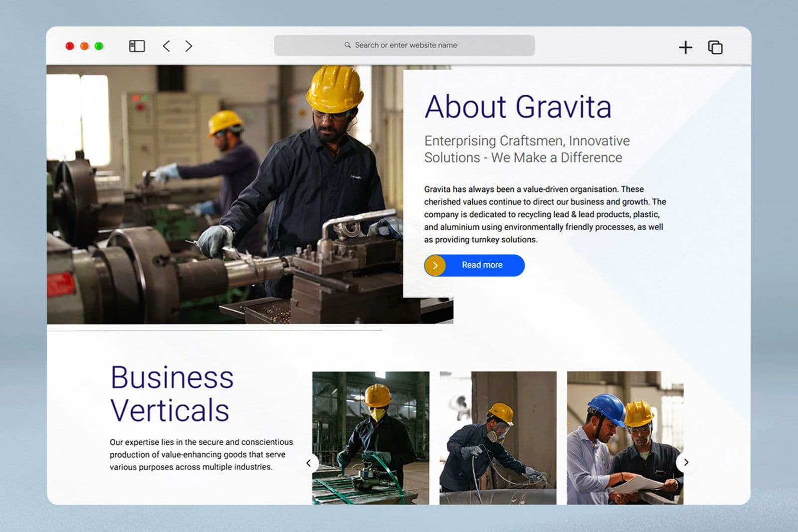Select the Business Verticals heading
The width and height of the screenshot is (798, 532).
172,393
